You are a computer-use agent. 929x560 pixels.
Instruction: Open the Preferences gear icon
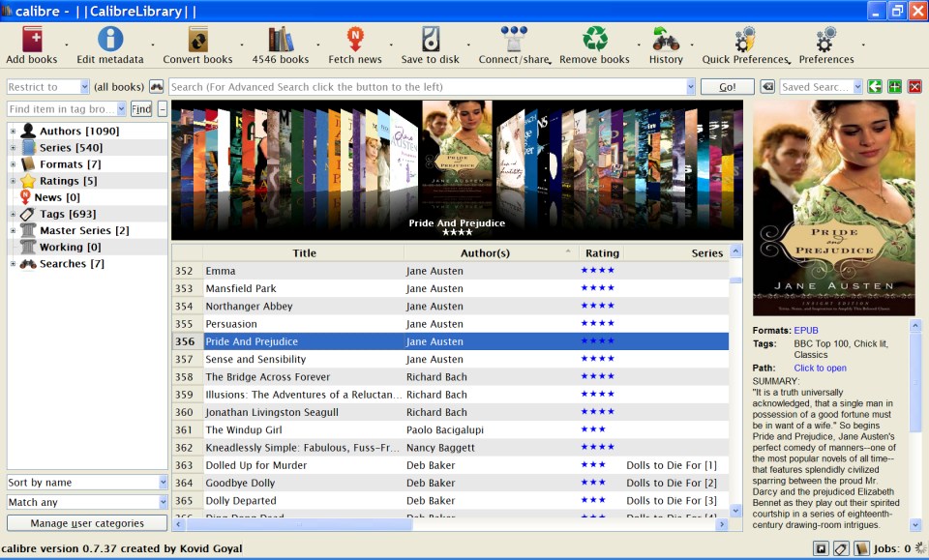[825, 40]
